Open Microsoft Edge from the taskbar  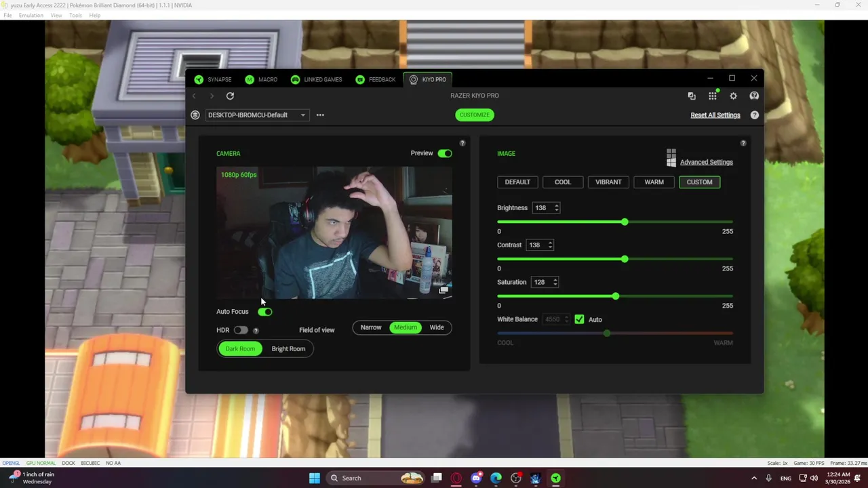point(496,478)
